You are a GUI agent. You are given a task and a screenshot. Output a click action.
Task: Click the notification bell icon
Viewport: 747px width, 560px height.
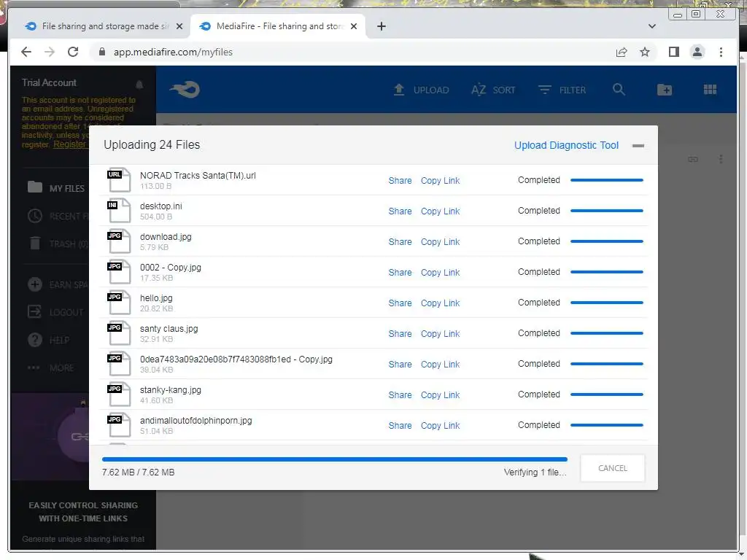click(x=139, y=85)
